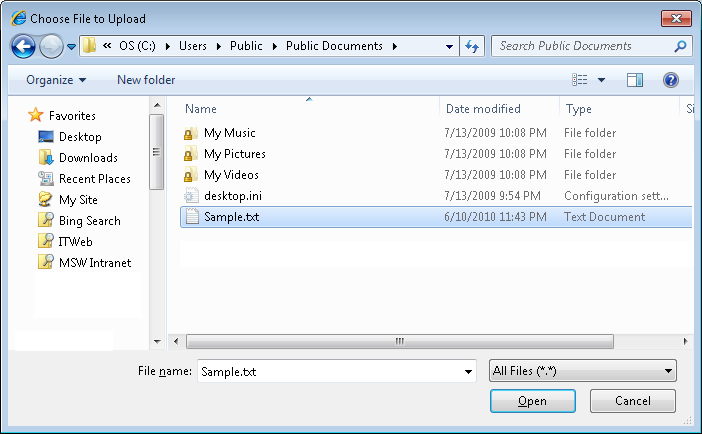This screenshot has width=702, height=434.
Task: Open the File name history dropdown arrow
Action: (x=468, y=372)
